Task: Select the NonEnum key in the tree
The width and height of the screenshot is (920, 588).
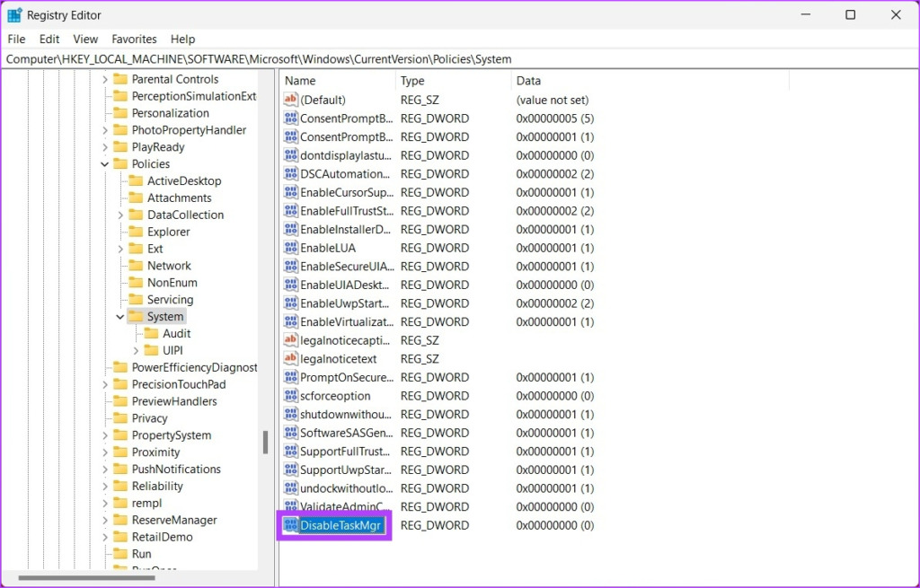Action: pos(172,283)
